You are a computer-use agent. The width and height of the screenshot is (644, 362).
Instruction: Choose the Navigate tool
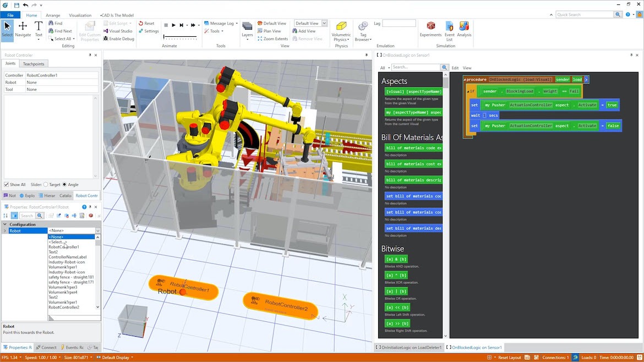(23, 30)
